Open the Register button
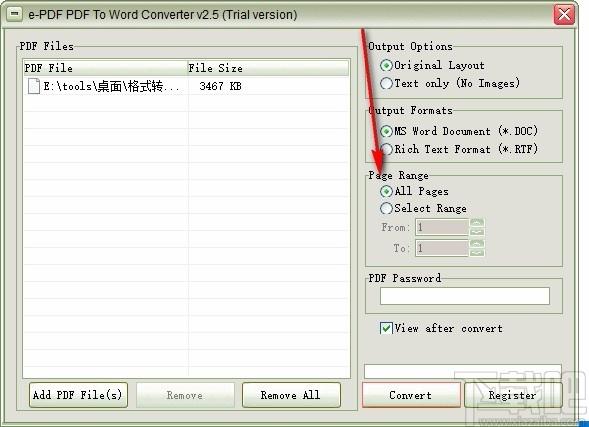 [x=513, y=395]
